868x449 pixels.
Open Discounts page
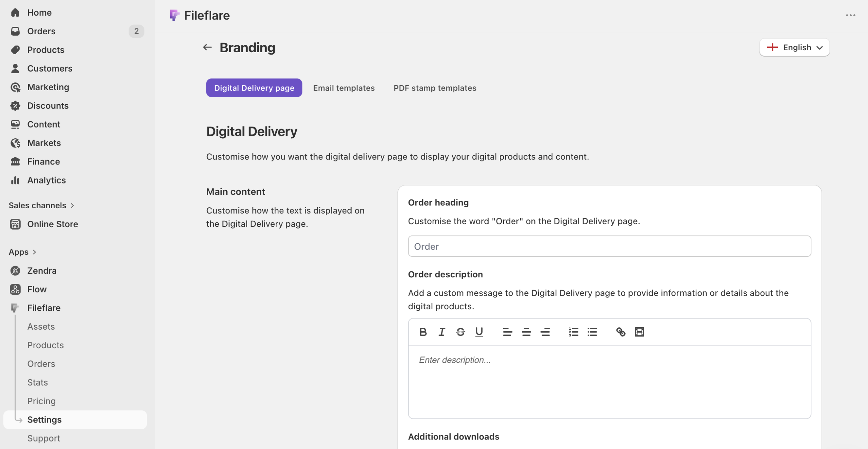[48, 106]
